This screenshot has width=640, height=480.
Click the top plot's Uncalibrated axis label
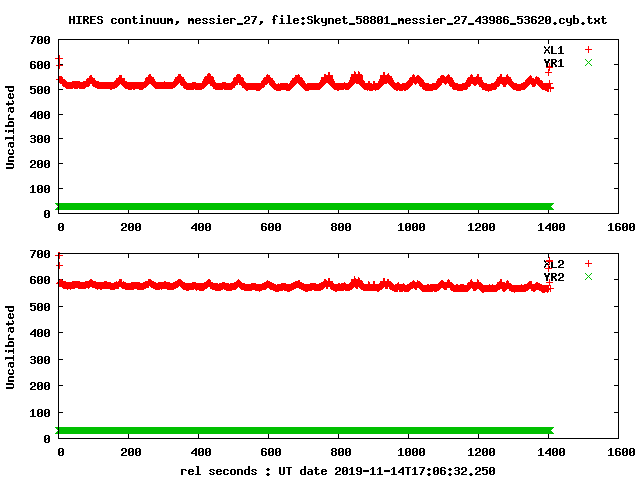[10, 127]
